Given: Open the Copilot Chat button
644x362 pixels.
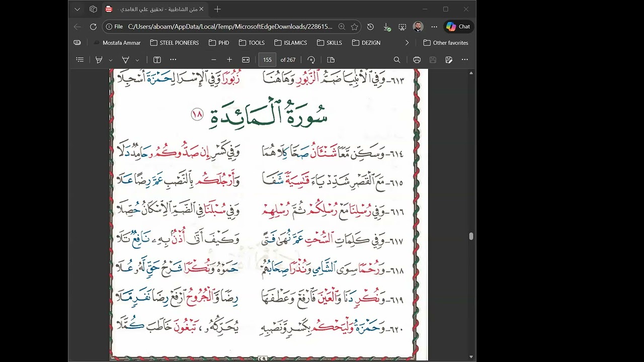Looking at the screenshot, I should 458,27.
